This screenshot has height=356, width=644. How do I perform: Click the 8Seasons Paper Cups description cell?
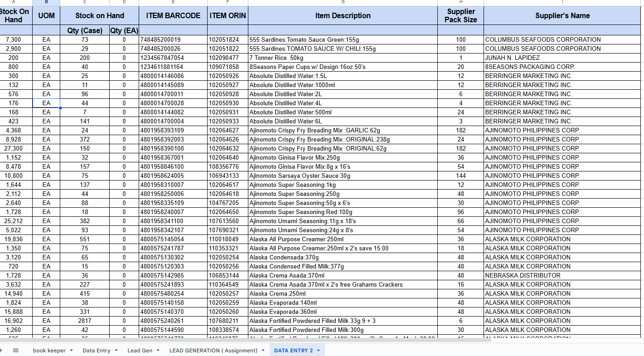click(343, 67)
